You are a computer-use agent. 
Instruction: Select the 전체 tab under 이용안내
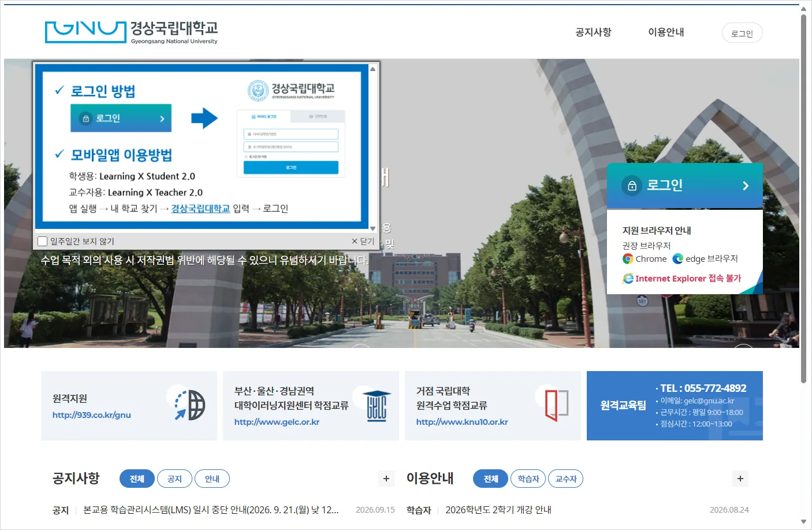(x=491, y=479)
